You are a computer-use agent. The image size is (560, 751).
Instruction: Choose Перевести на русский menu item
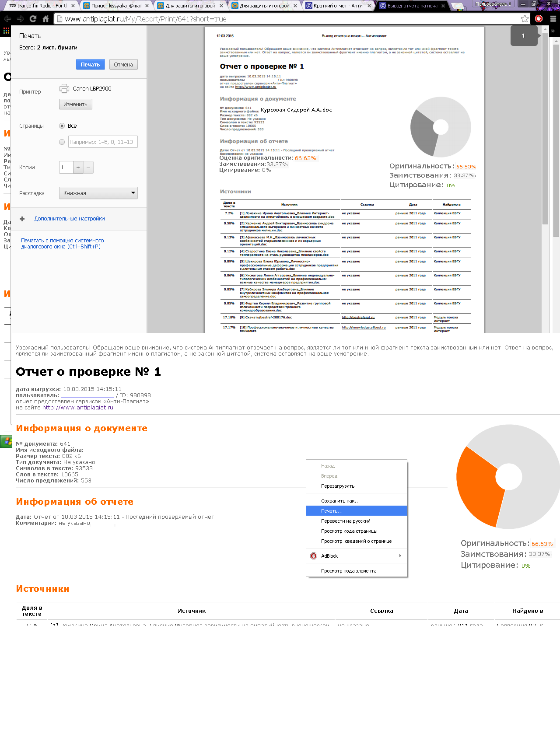pos(357,521)
